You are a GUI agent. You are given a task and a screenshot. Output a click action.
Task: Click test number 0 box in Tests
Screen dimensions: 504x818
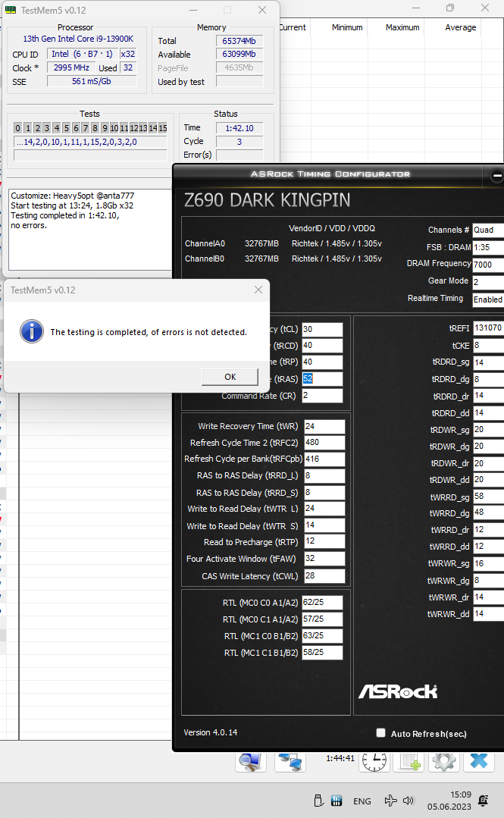coord(18,128)
